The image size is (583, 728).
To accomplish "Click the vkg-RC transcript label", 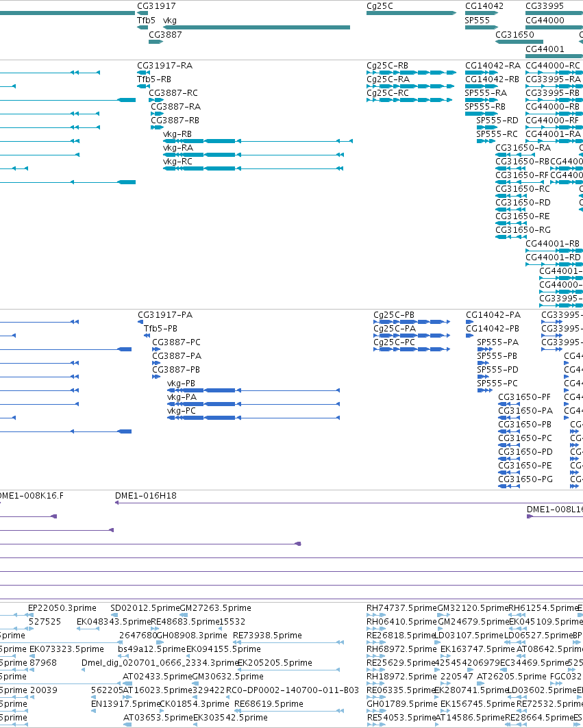I will pyautogui.click(x=177, y=162).
